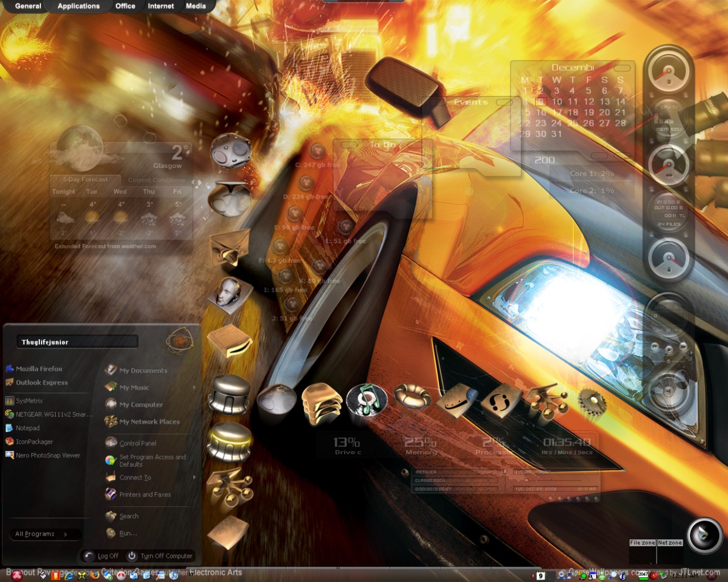The height and width of the screenshot is (582, 728).
Task: Launch Notepad from the start menu
Action: coord(22,428)
